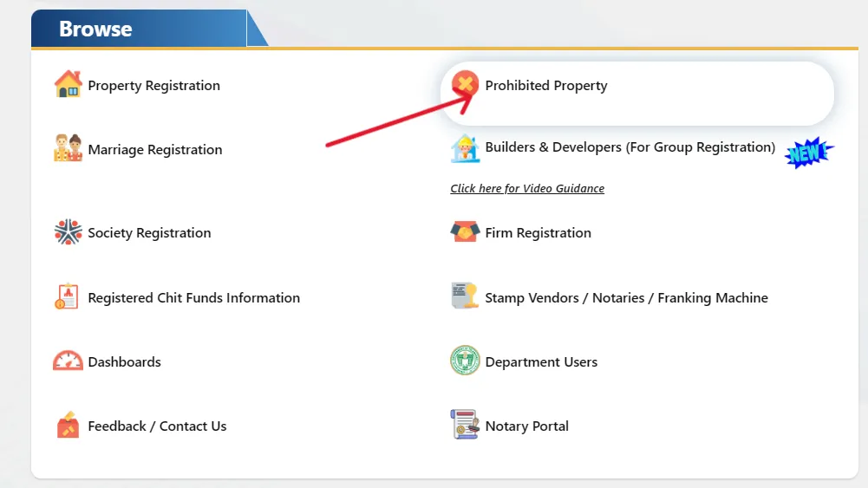This screenshot has height=488, width=868.
Task: Click the Department Users emblem icon
Action: (x=465, y=361)
